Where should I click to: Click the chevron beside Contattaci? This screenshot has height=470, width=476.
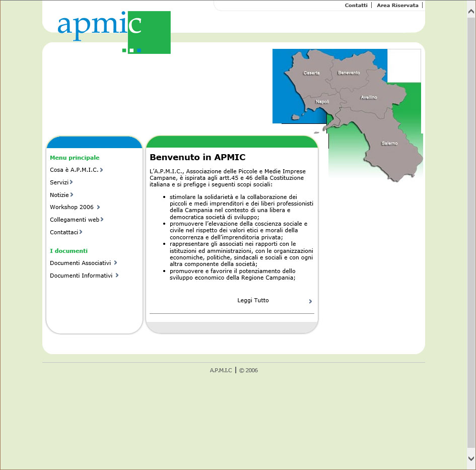tap(81, 232)
